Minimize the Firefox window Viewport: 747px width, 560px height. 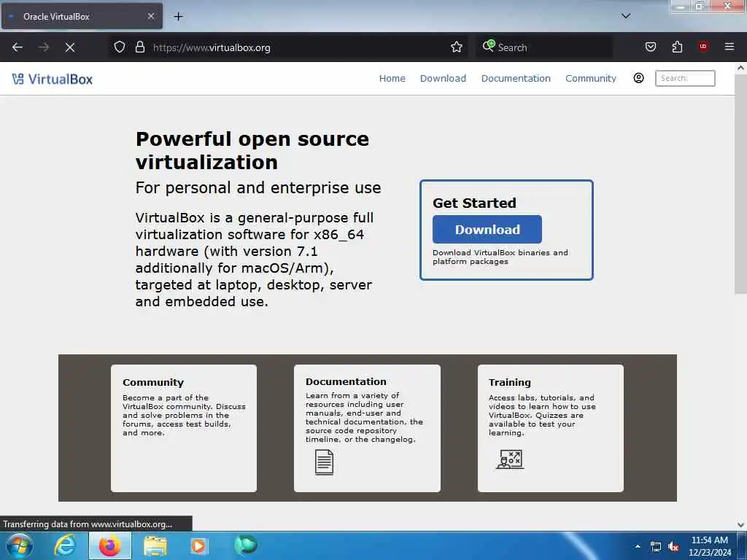pyautogui.click(x=681, y=6)
